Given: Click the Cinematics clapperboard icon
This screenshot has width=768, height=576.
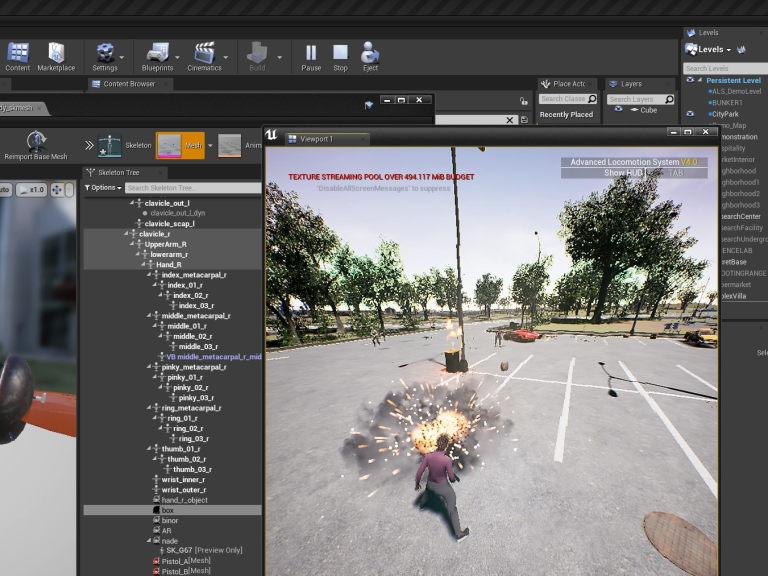Looking at the screenshot, I should point(204,53).
